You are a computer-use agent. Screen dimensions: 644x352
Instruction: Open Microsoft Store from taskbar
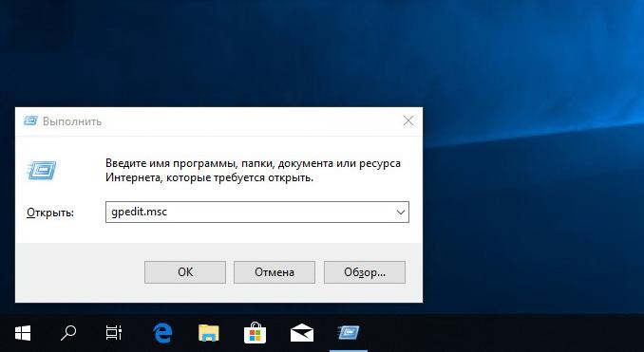[255, 333]
